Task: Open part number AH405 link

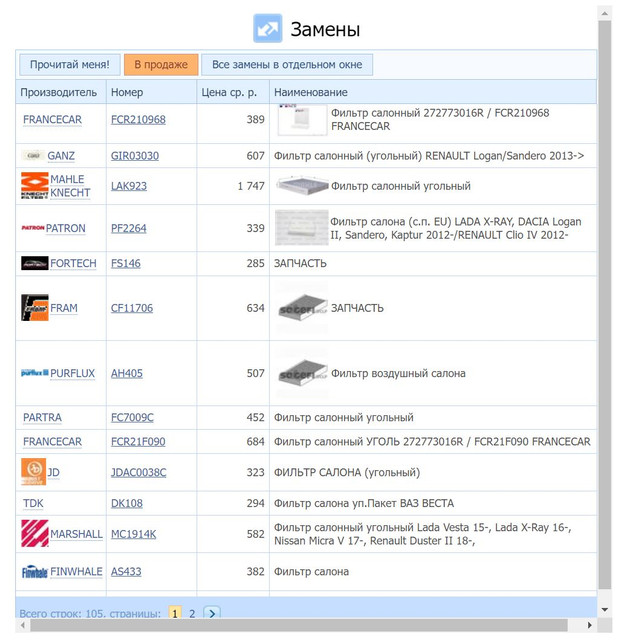Action: click(127, 373)
